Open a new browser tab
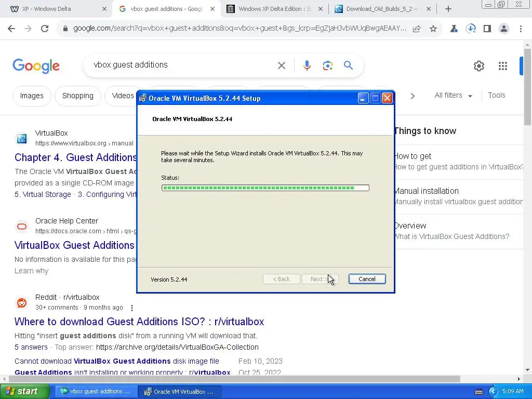The image size is (532, 399). pyautogui.click(x=448, y=9)
